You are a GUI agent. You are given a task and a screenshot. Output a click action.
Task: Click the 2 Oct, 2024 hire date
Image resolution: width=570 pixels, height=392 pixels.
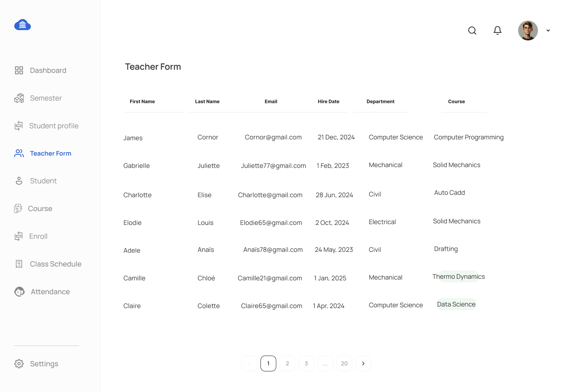point(332,223)
